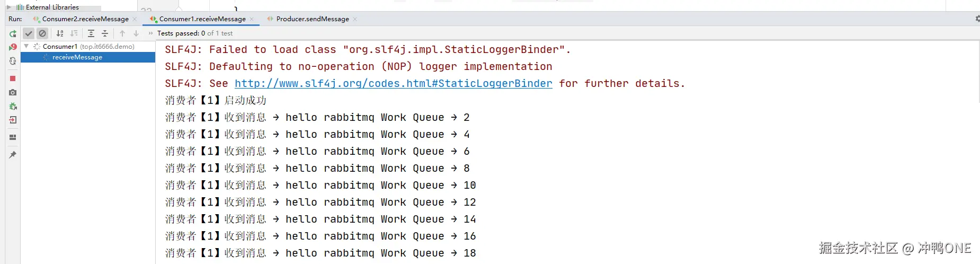Expand all test tree nodes icon
This screenshot has width=980, height=264.
(91, 33)
